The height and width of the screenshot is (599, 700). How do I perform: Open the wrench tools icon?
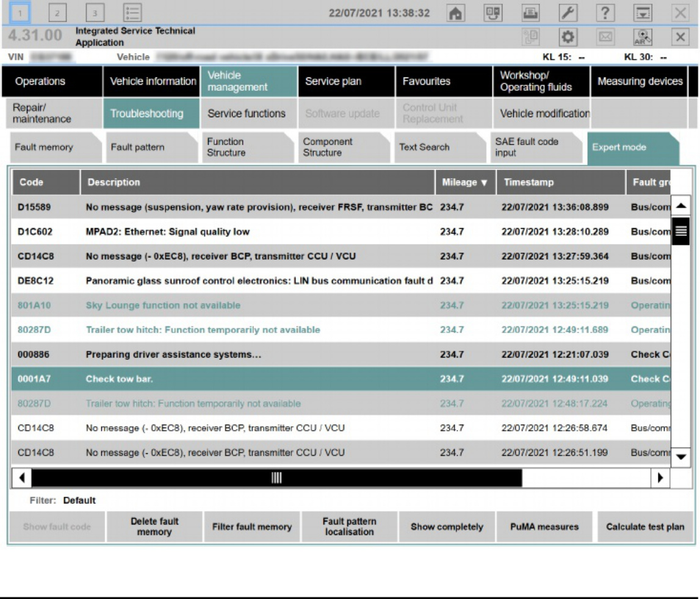click(x=568, y=13)
